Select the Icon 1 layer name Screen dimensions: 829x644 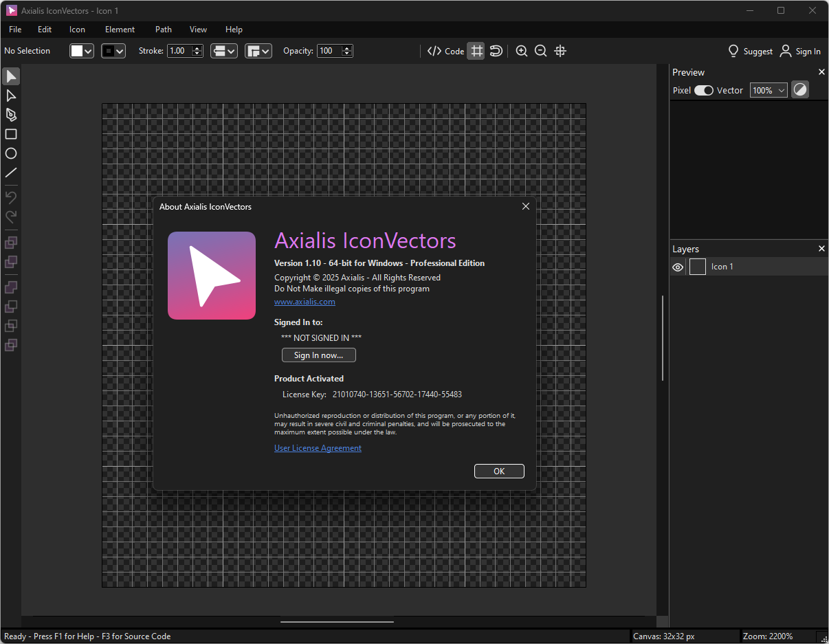(722, 267)
